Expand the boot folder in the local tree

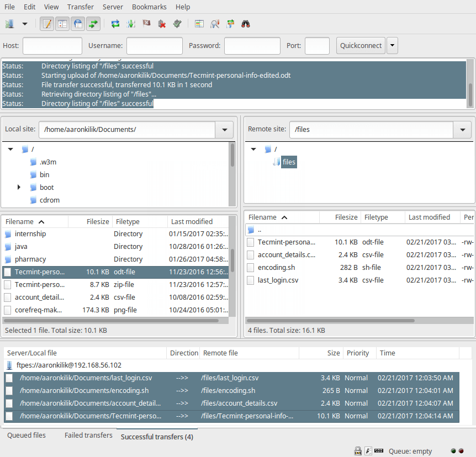19,187
